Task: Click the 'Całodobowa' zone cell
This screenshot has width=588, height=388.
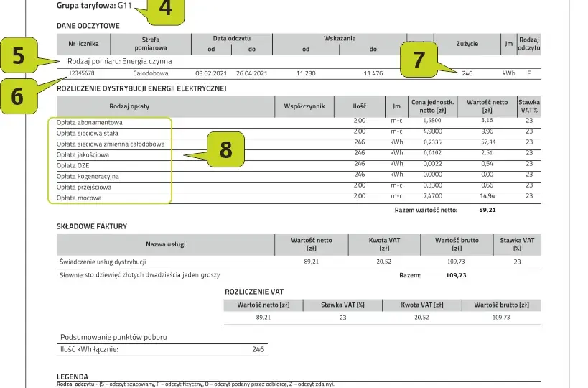Action: 151,73
